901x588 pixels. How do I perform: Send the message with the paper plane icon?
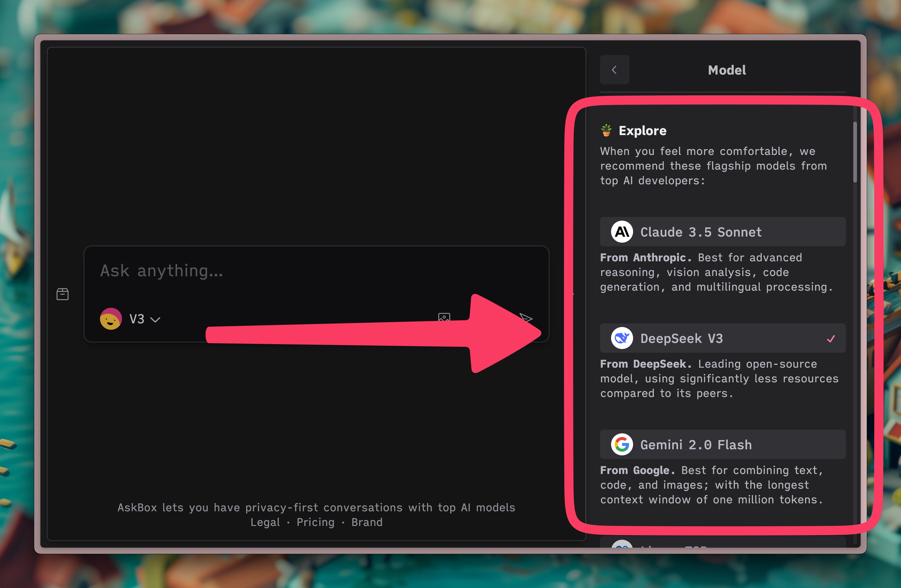point(526,318)
